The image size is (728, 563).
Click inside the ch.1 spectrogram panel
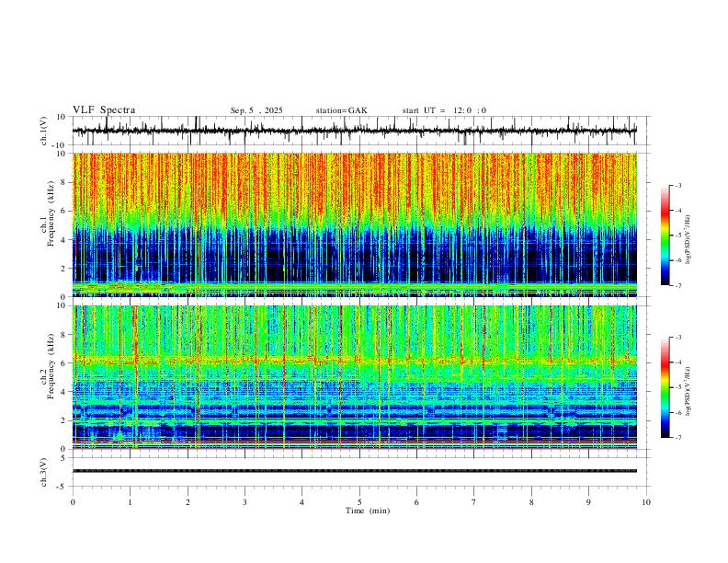click(354, 224)
